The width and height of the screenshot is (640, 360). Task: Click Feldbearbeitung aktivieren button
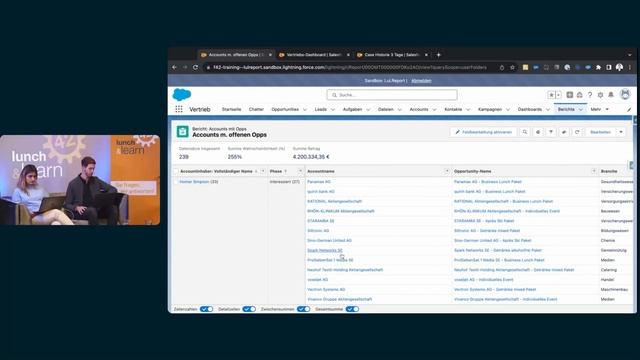483,132
